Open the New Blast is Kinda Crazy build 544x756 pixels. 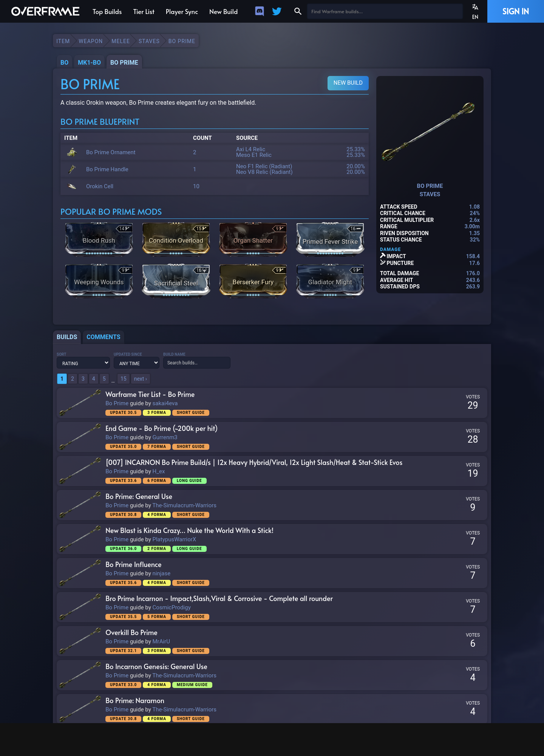point(189,530)
